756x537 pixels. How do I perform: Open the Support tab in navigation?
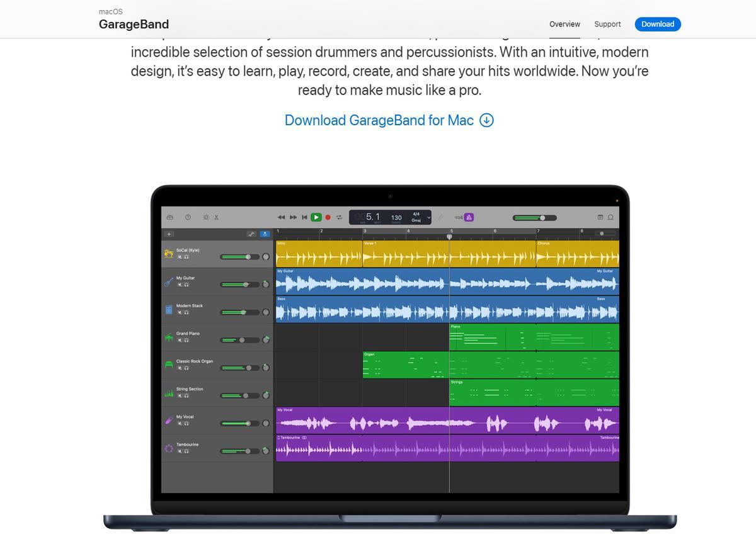(x=607, y=24)
